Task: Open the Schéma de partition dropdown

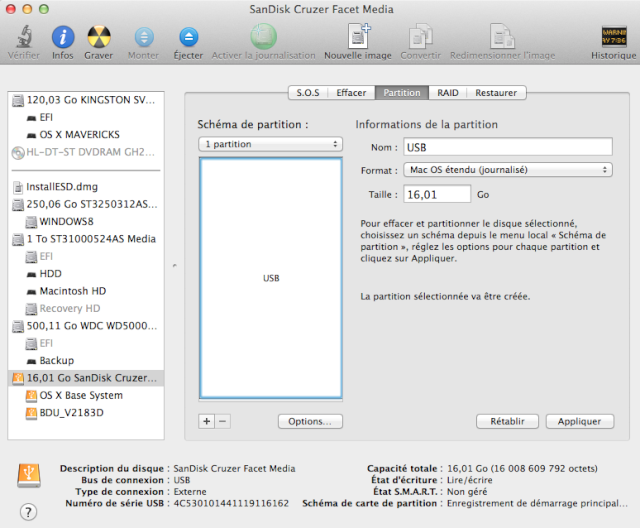Action: point(271,144)
